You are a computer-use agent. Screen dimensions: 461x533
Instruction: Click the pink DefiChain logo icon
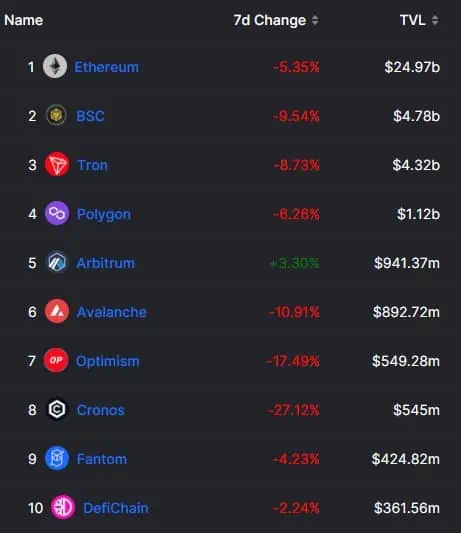pyautogui.click(x=63, y=508)
